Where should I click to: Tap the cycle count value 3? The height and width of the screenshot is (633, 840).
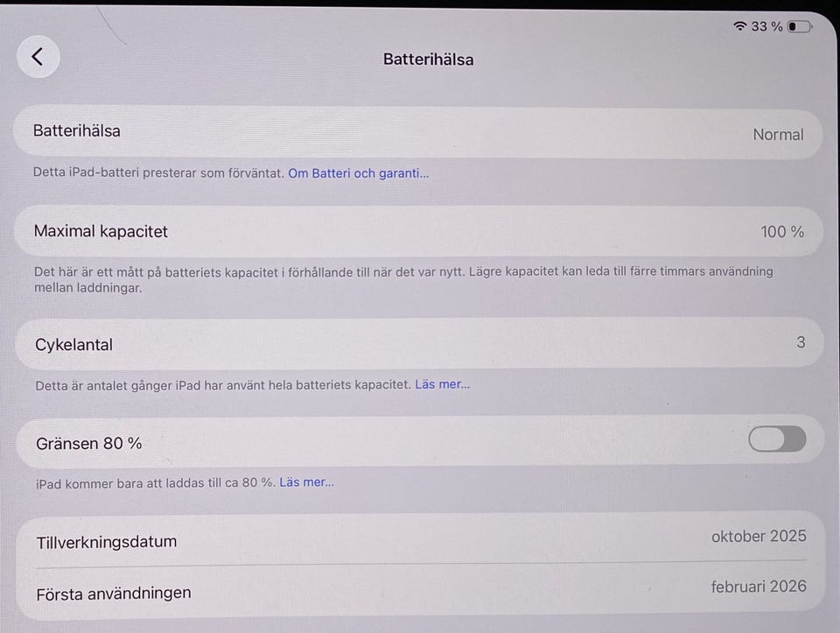801,342
